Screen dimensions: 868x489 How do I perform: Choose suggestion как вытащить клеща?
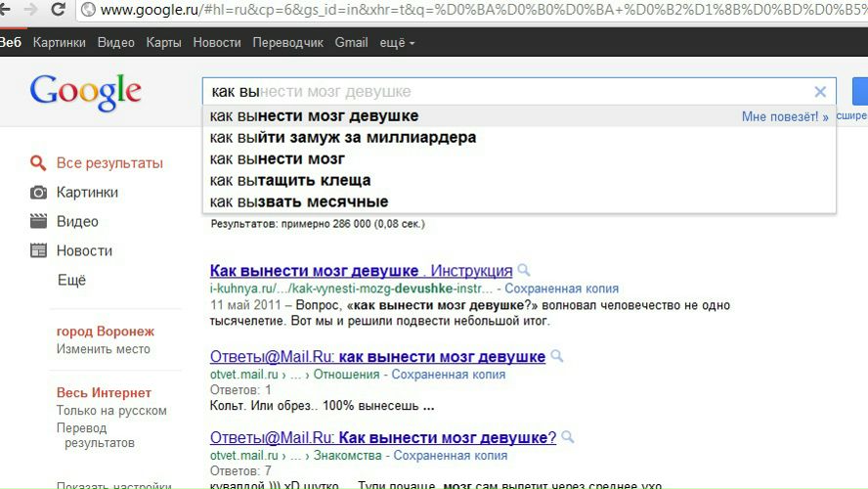coord(290,181)
